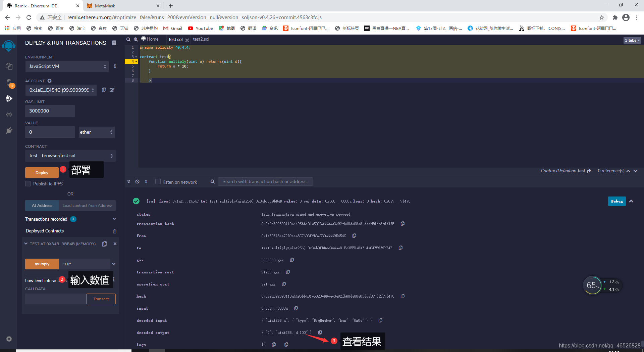Copy the from address value
This screenshot has height=352, width=644.
coord(354,236)
